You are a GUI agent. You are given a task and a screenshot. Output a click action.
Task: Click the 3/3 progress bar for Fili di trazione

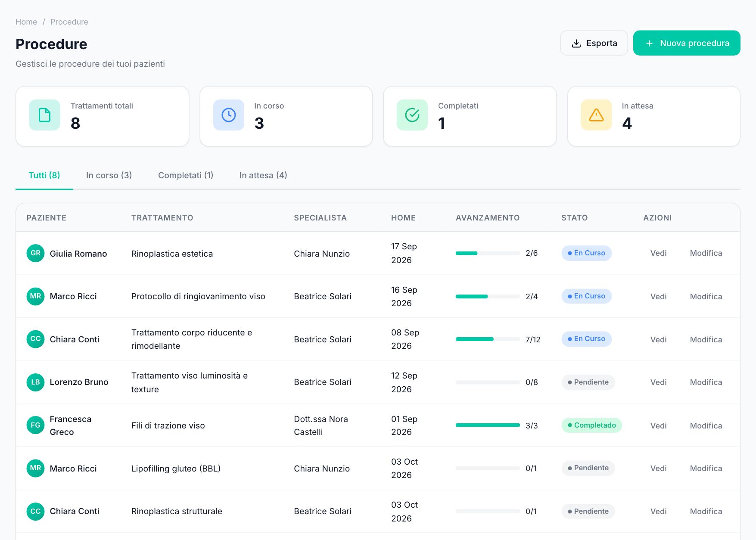tap(488, 425)
